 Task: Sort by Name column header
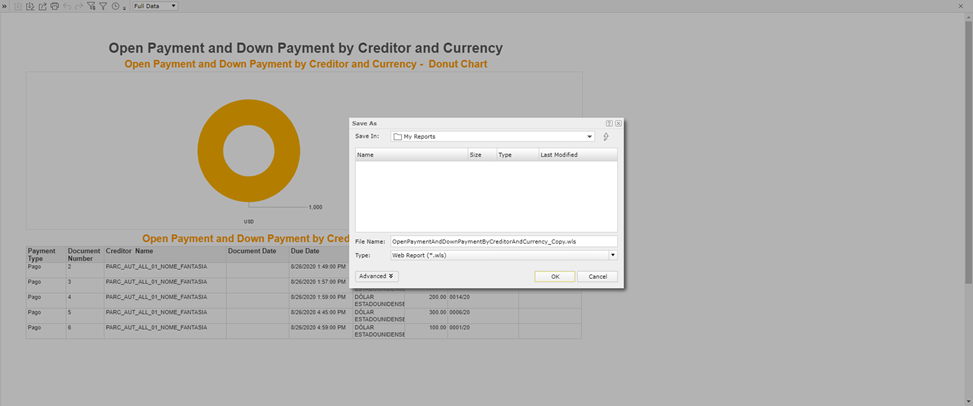coord(411,155)
